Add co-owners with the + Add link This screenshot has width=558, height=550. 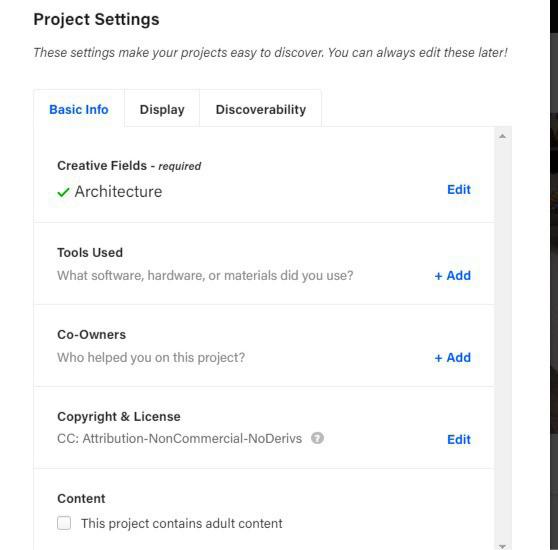453,358
